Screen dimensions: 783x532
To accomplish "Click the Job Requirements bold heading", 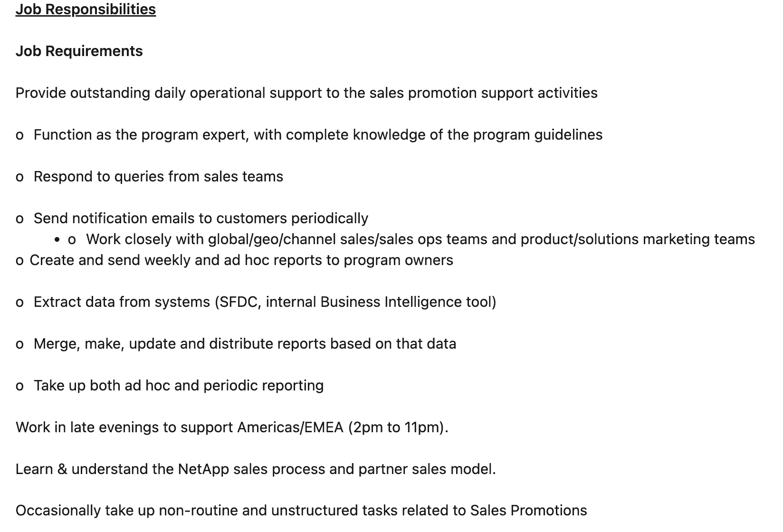I will (79, 51).
